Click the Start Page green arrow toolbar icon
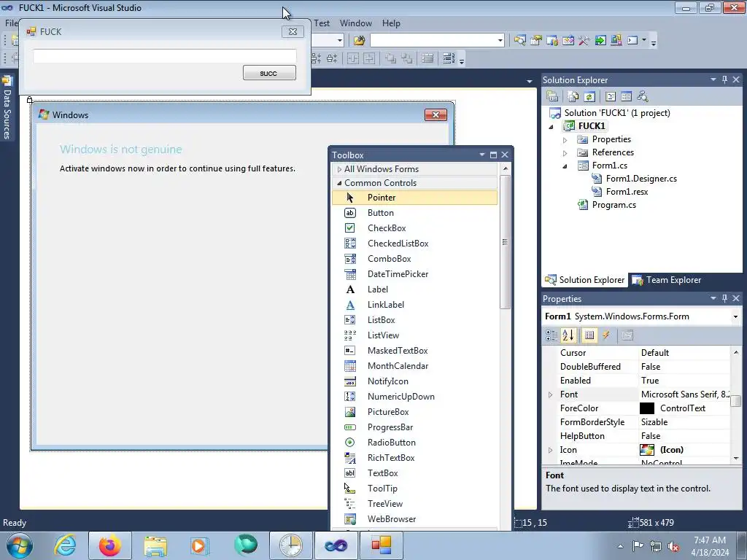Screen dimensions: 747x560 pyautogui.click(x=600, y=41)
